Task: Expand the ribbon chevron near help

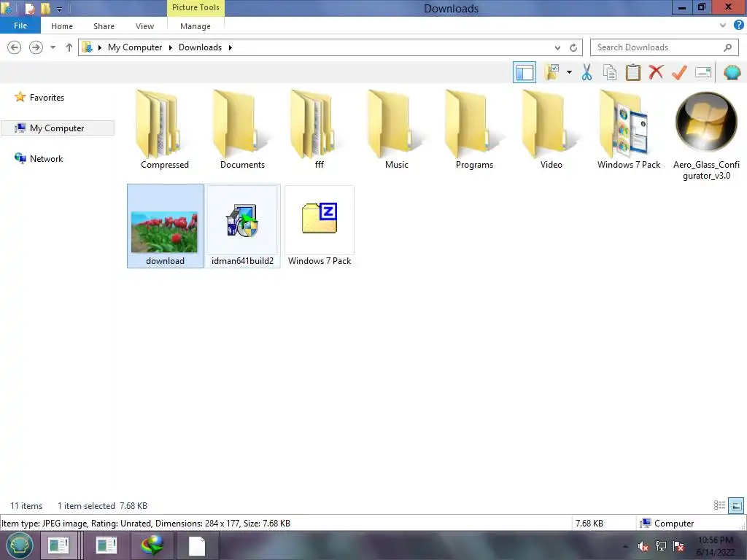Action: pos(723,26)
